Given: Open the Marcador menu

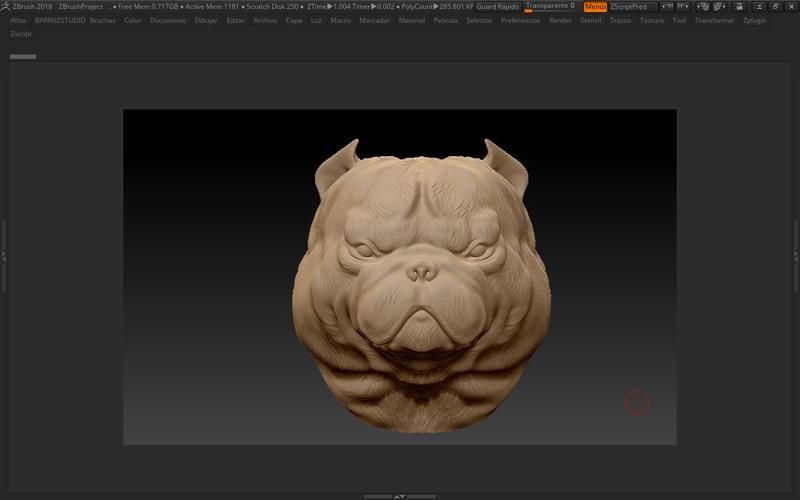Looking at the screenshot, I should (374, 20).
